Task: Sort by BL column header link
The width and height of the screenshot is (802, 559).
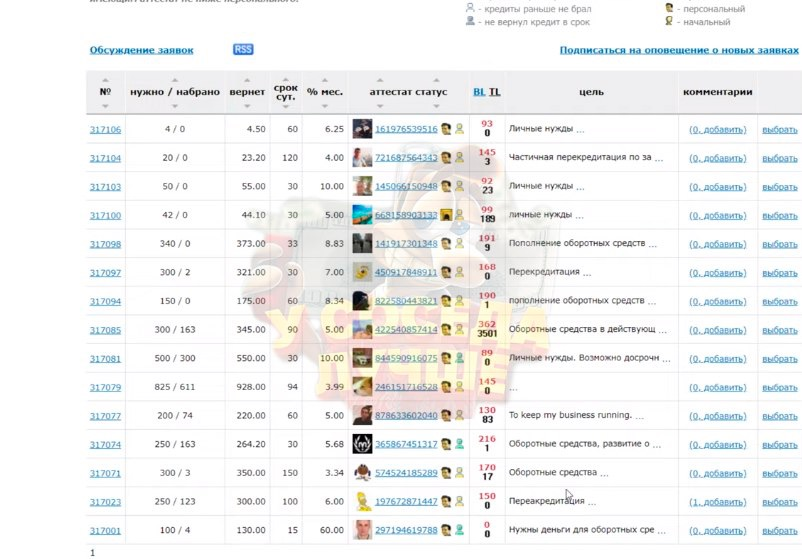Action: tap(479, 92)
